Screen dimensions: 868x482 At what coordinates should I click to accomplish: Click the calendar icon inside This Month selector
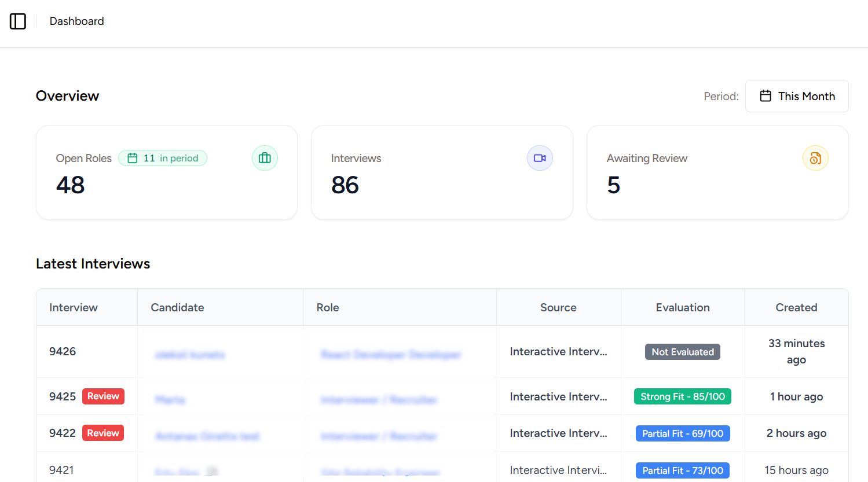767,95
